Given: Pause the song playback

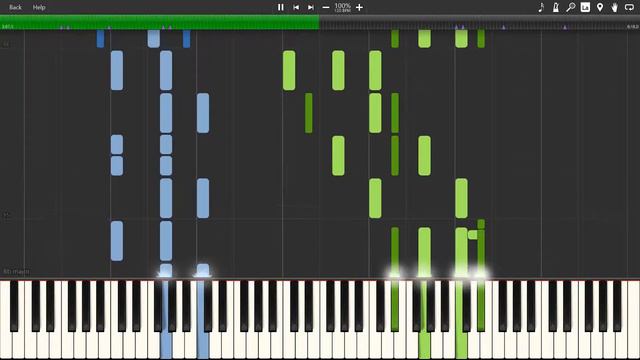Looking at the screenshot, I should [x=280, y=7].
